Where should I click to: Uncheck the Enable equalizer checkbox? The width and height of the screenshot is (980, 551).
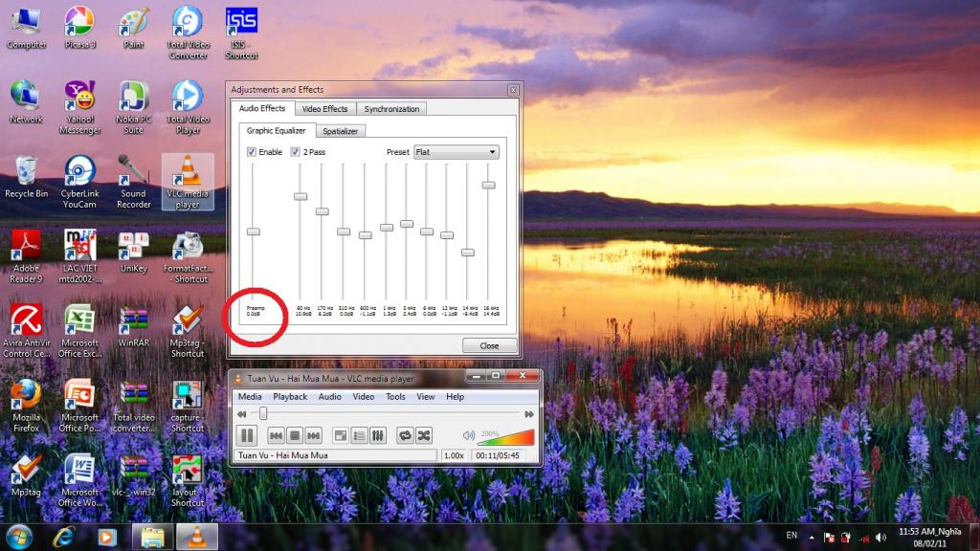252,152
